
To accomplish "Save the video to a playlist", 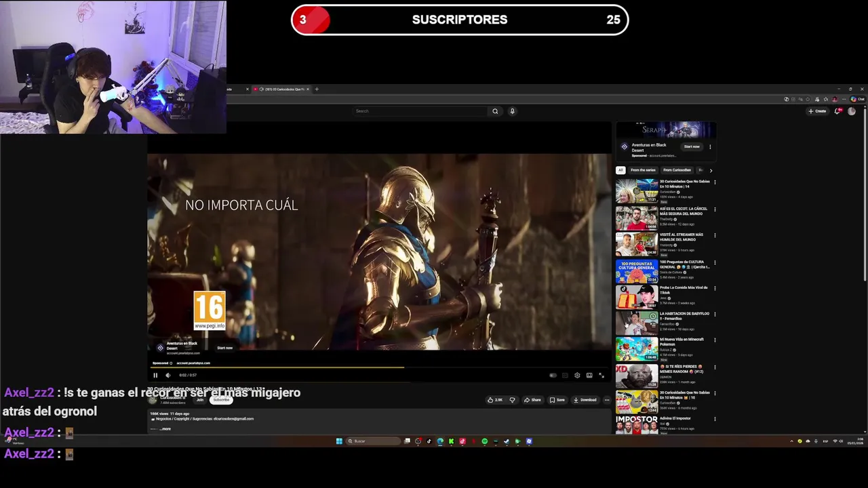I will pos(557,400).
